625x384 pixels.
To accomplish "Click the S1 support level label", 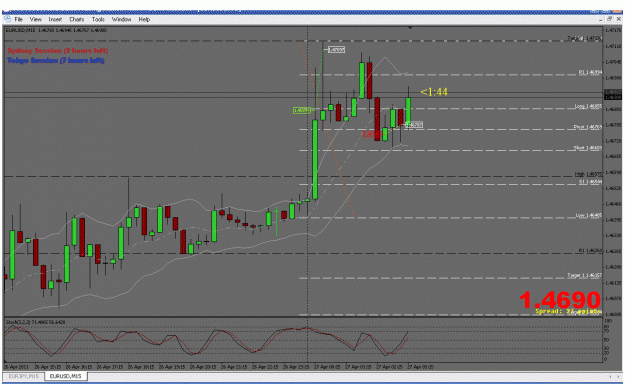I will [590, 182].
